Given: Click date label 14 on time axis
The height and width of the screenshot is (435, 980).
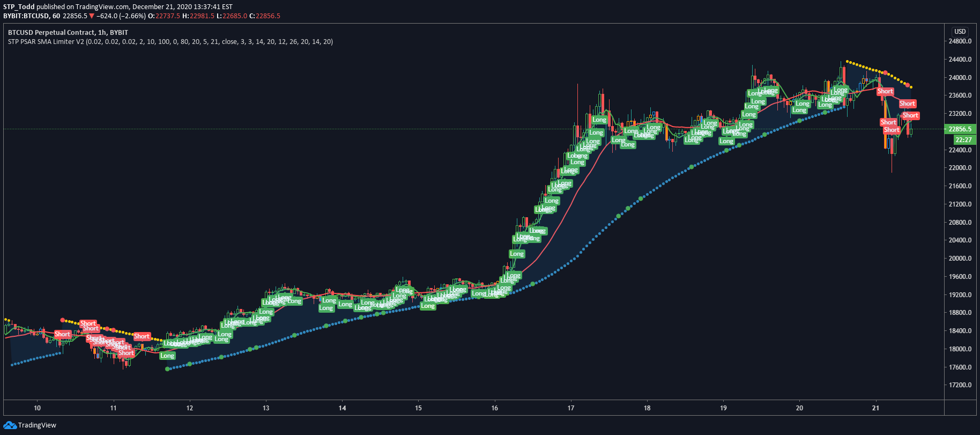Looking at the screenshot, I should 342,408.
